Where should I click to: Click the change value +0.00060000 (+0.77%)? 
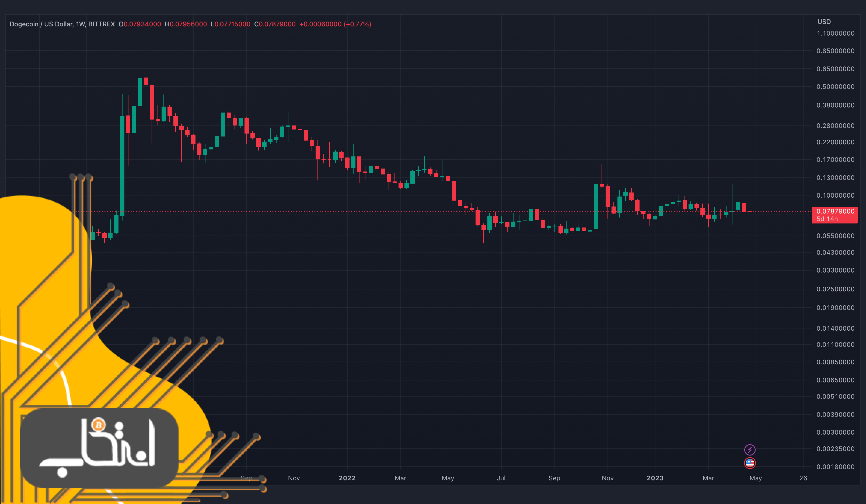[x=335, y=24]
